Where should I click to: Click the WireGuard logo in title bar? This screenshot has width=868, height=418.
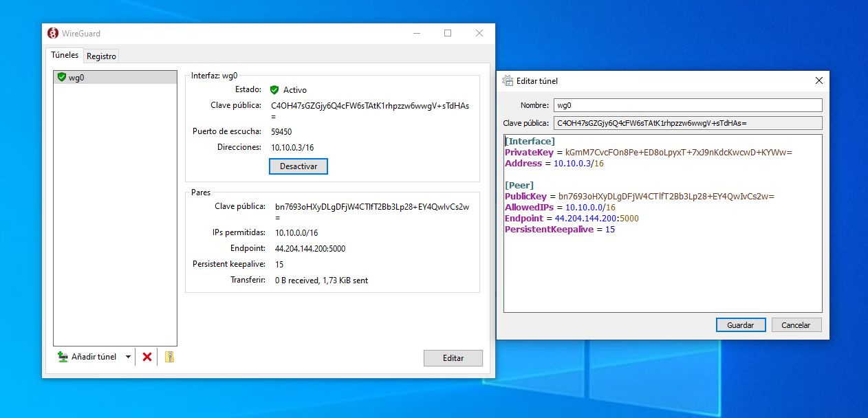[x=53, y=33]
